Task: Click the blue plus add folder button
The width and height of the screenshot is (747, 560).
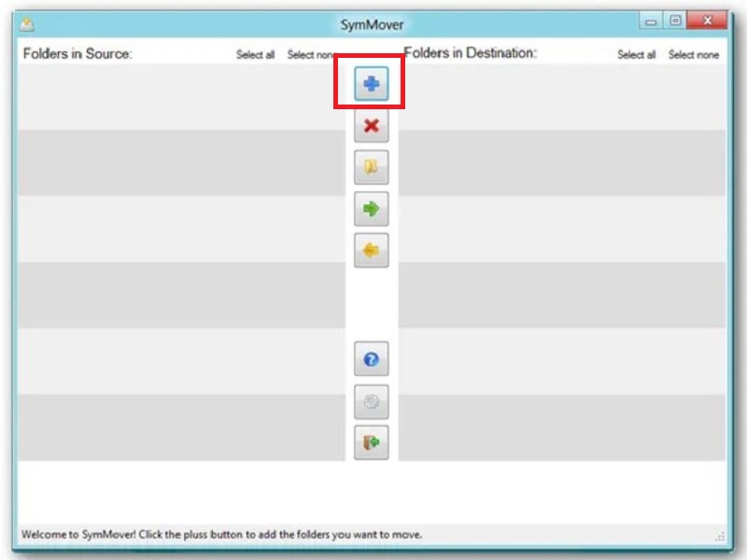Action: 371,84
